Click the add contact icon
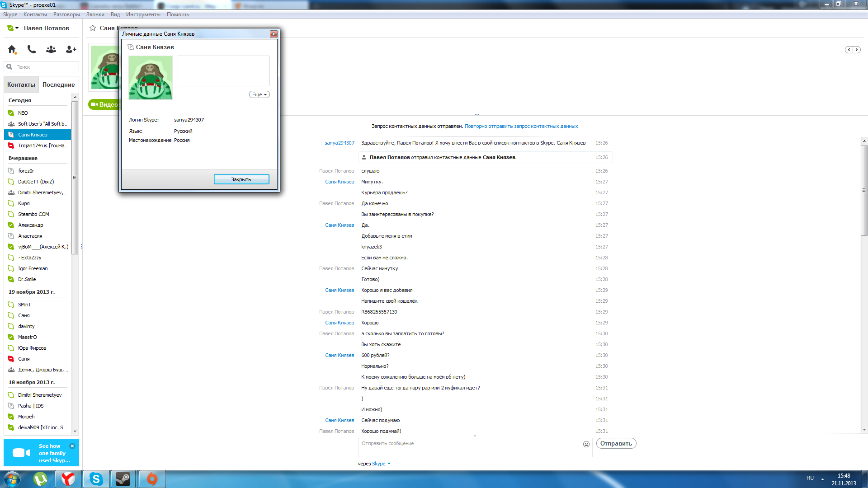Screen dimensions: 868x488 [x=71, y=49]
